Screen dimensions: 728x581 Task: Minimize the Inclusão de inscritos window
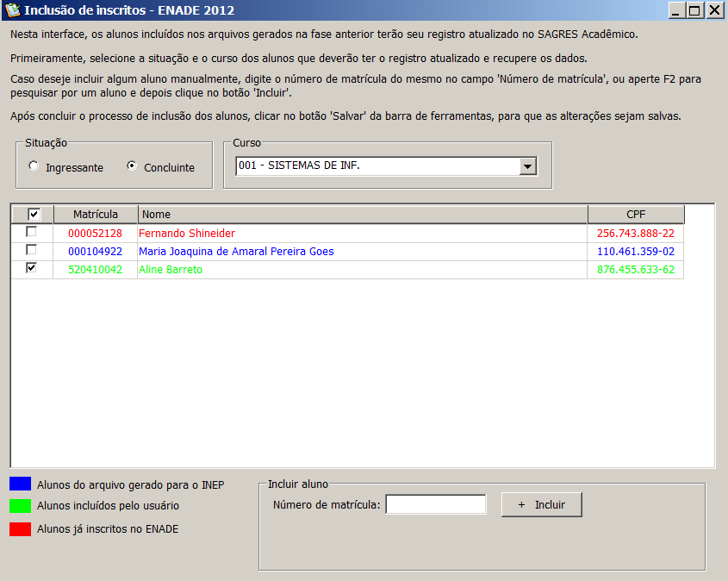click(676, 10)
